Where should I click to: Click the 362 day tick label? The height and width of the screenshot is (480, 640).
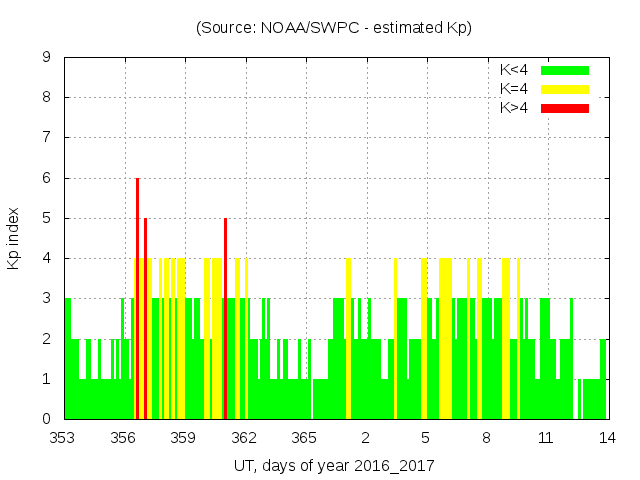[245, 437]
